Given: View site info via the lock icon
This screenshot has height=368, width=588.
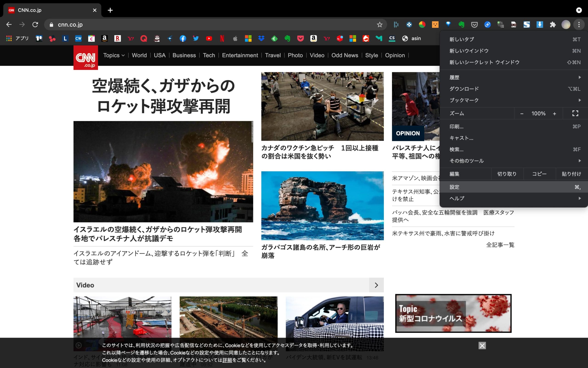Looking at the screenshot, I should coord(51,25).
